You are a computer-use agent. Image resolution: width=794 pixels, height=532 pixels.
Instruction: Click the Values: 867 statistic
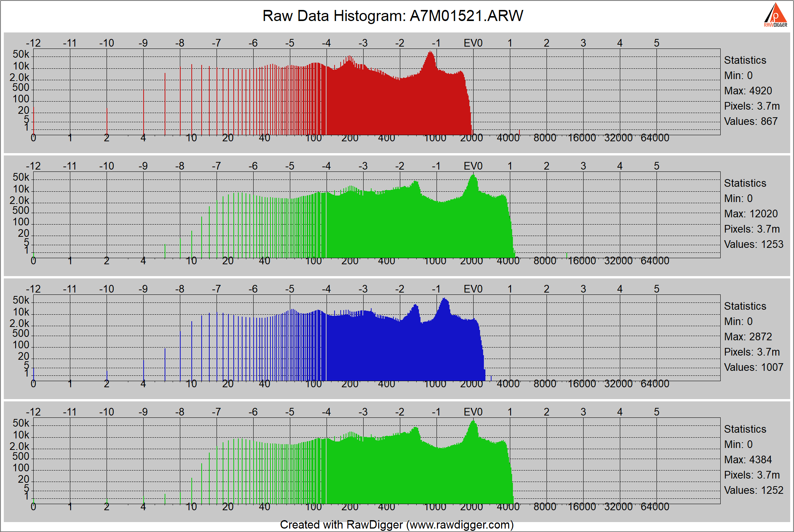coord(750,121)
